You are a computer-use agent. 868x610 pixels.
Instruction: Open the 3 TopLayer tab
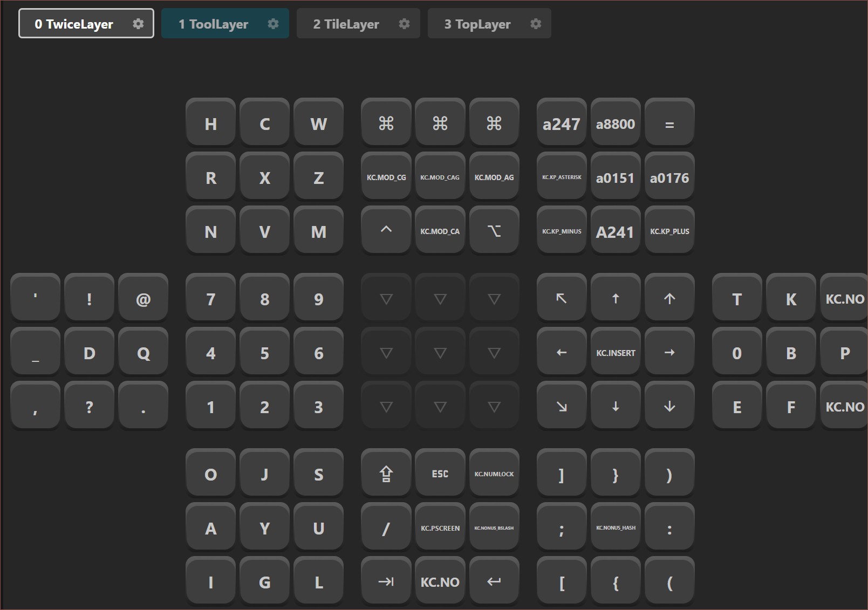point(477,24)
